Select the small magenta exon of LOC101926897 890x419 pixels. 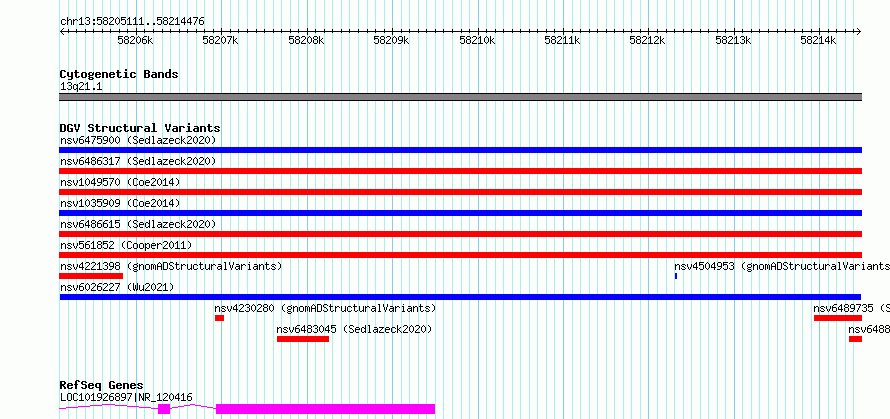tap(164, 409)
